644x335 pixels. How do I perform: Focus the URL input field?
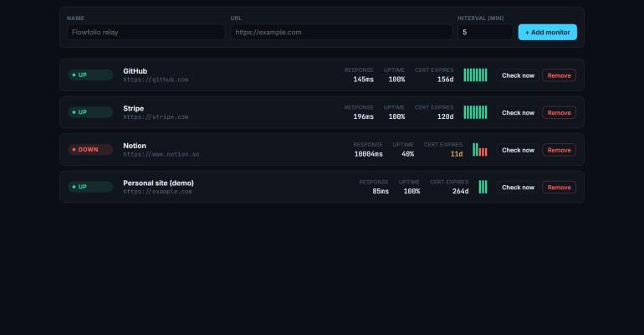point(341,32)
